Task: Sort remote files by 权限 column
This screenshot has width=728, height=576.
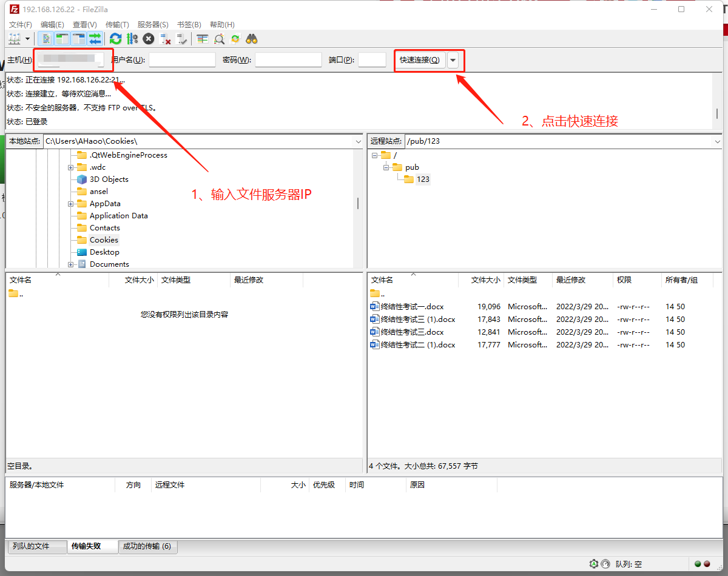Action: pyautogui.click(x=624, y=280)
